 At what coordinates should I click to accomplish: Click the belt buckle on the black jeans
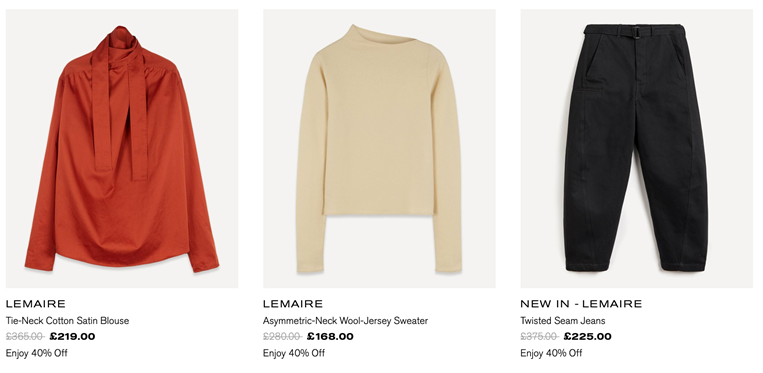[636, 31]
